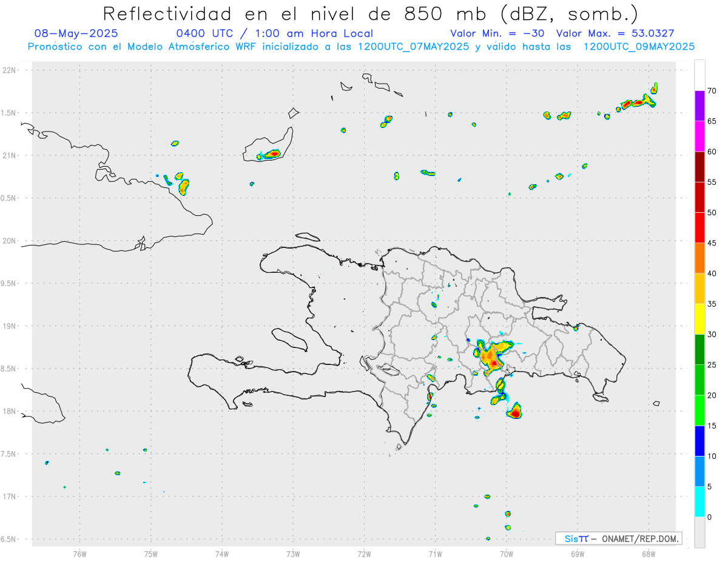Click the '72W' longitude label

click(364, 553)
